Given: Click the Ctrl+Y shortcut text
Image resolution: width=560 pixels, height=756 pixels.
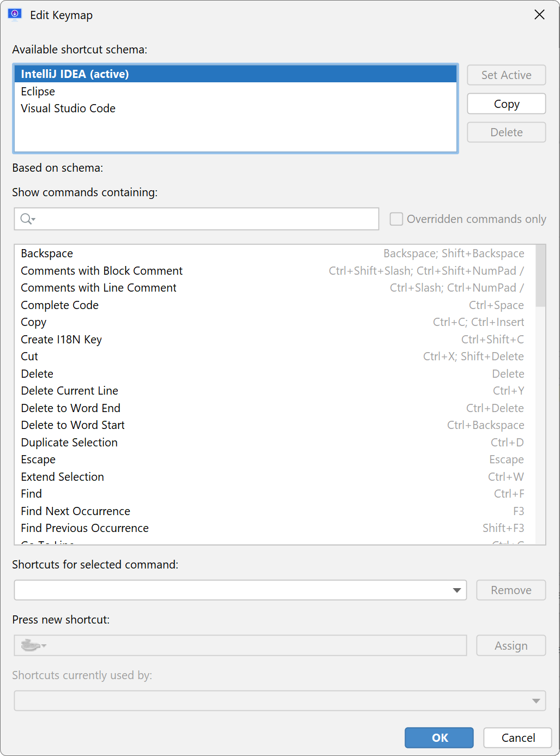Looking at the screenshot, I should pyautogui.click(x=508, y=391).
